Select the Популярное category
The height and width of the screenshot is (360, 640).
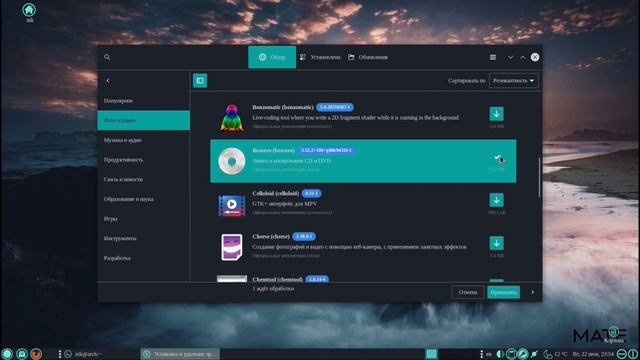pos(143,100)
